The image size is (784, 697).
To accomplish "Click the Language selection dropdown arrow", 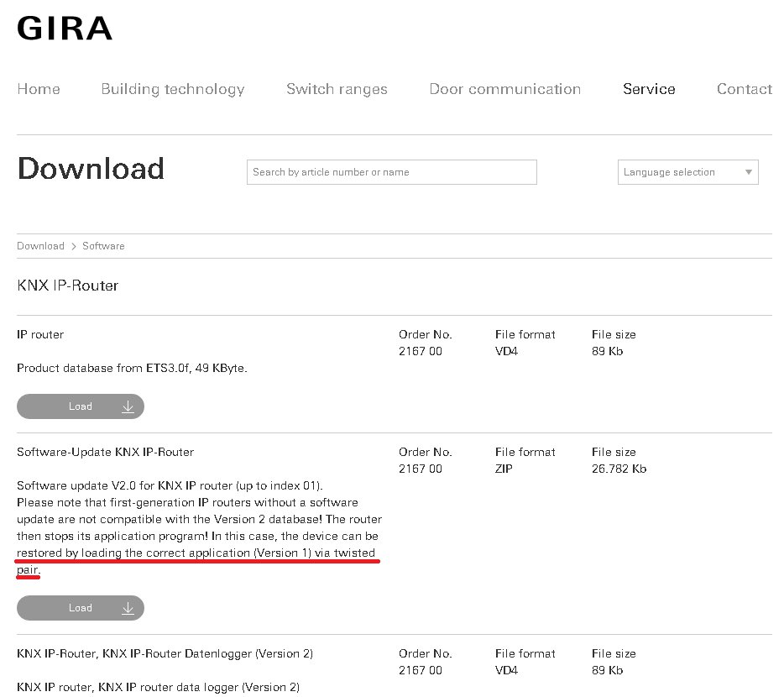I will (748, 172).
